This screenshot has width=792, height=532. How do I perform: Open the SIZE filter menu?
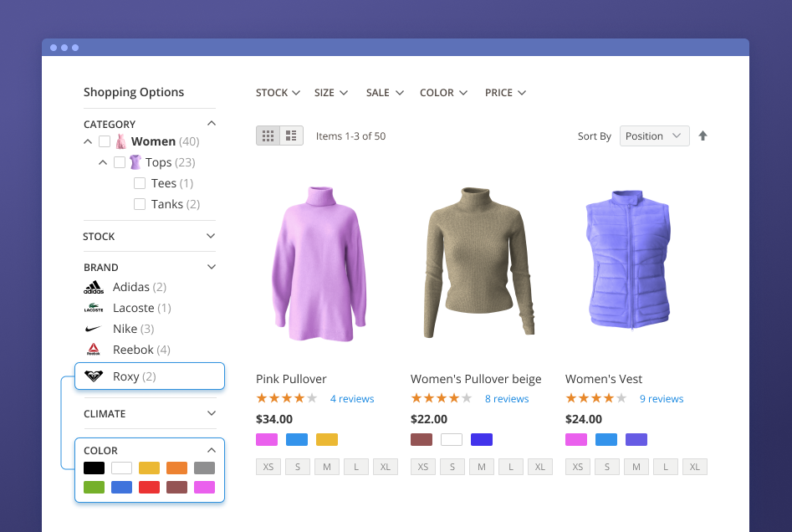[x=331, y=93]
